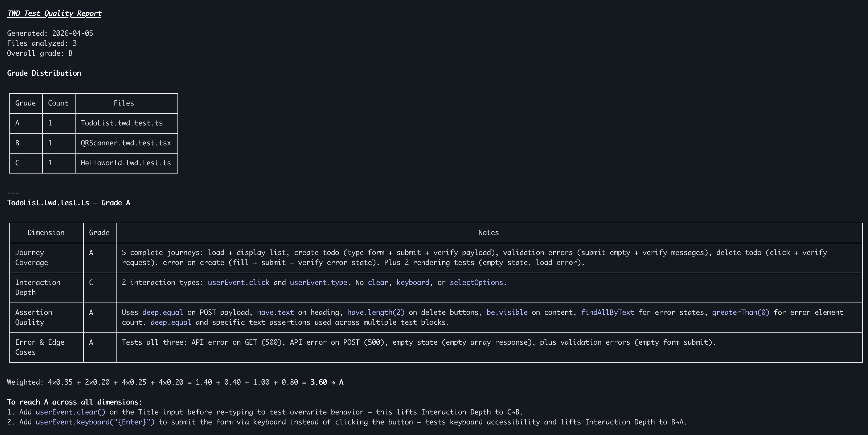Viewport: 868px width, 435px height.
Task: Click userEvent.clear() in the first recommendation
Action: 70,412
